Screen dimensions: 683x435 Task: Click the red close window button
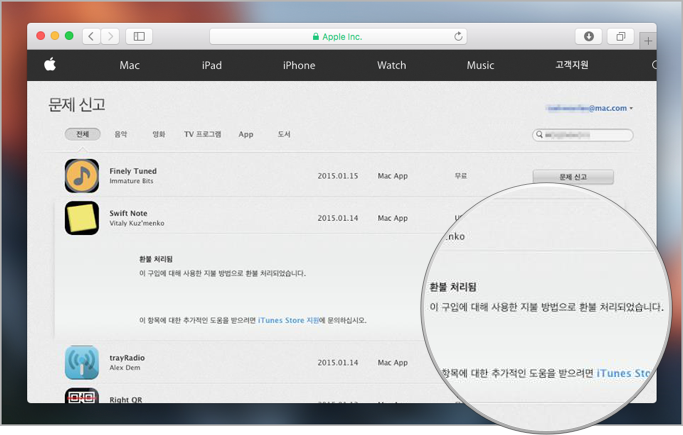(41, 36)
